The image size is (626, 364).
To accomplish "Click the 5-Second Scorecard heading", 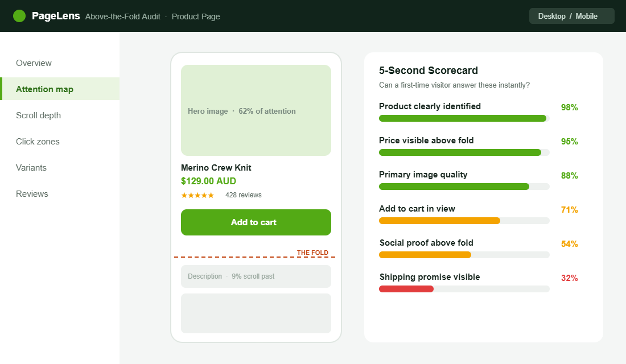I will pyautogui.click(x=429, y=71).
